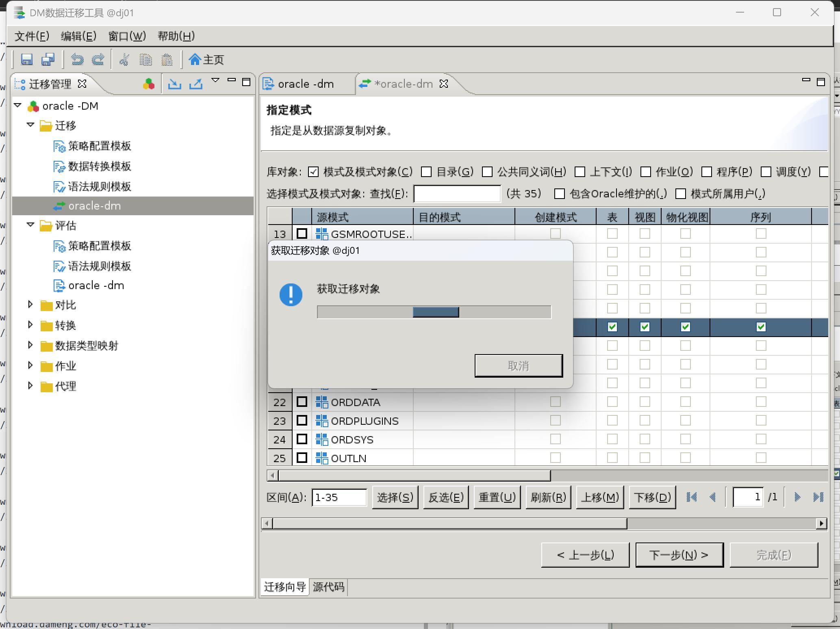Click the 查找(F) search input field

tap(457, 194)
